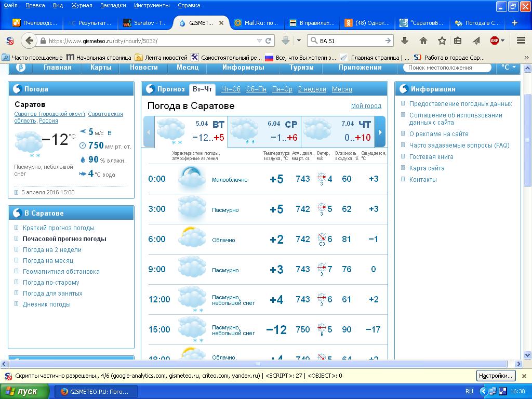
Task: Click the Мой город link
Action: [x=366, y=106]
